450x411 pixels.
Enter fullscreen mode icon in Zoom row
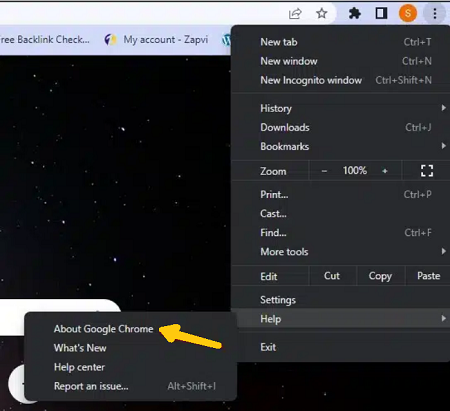click(x=427, y=171)
